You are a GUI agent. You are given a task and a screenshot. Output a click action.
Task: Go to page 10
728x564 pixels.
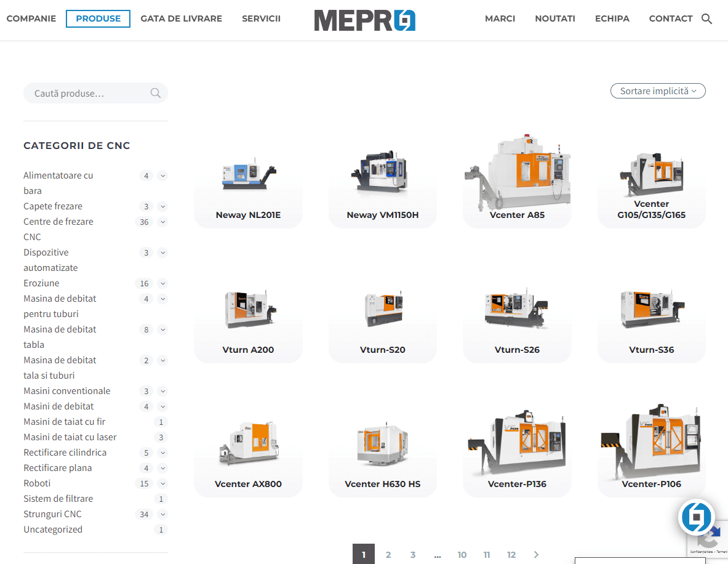462,554
